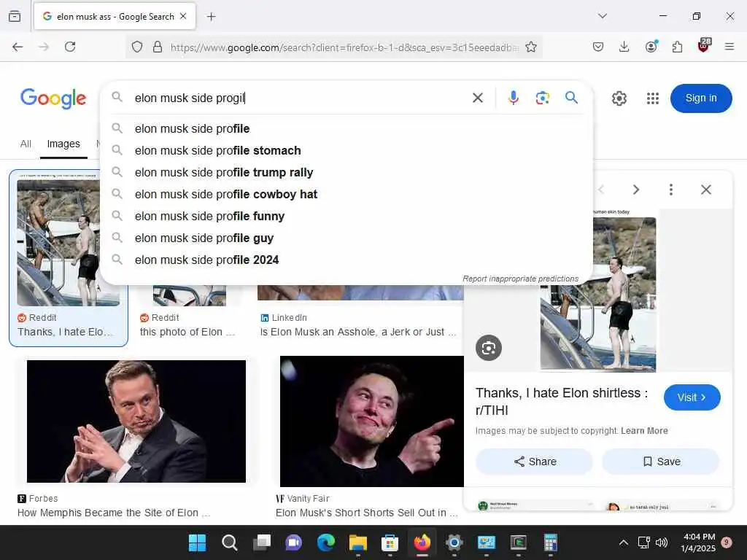Open File Explorer from taskbar

[357, 542]
